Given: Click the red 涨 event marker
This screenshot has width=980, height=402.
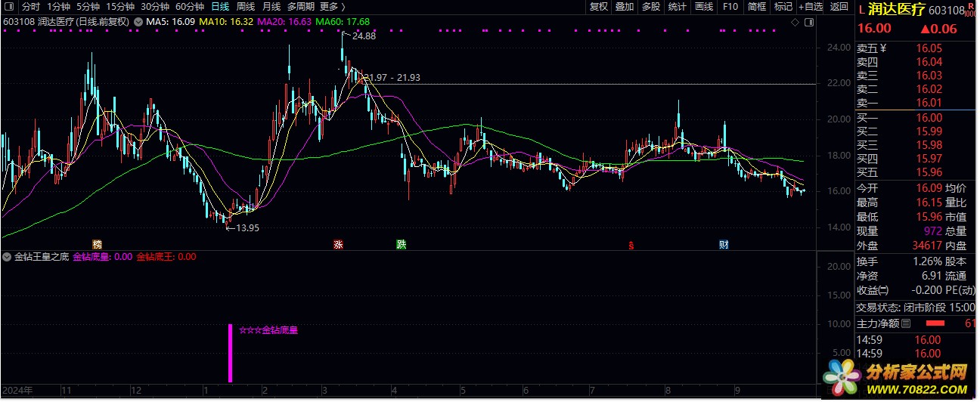Looking at the screenshot, I should 338,244.
